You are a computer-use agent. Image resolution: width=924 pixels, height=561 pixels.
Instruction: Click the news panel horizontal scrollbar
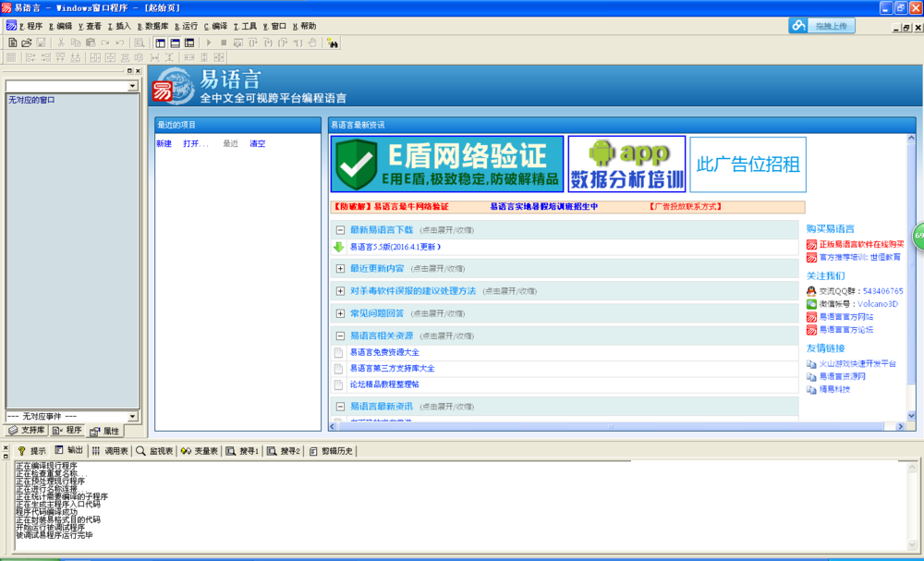tap(611, 427)
